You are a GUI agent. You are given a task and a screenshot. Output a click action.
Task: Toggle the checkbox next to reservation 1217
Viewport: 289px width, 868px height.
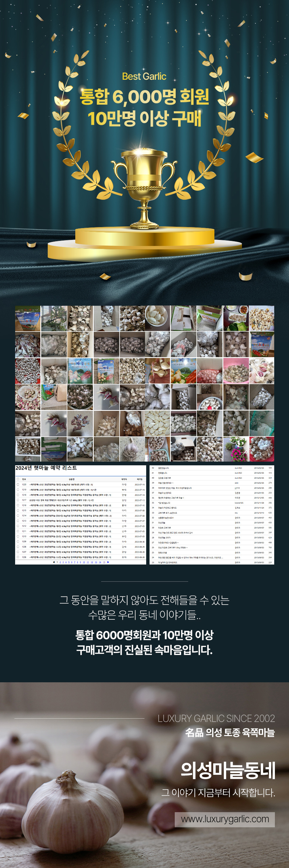click(x=18, y=500)
